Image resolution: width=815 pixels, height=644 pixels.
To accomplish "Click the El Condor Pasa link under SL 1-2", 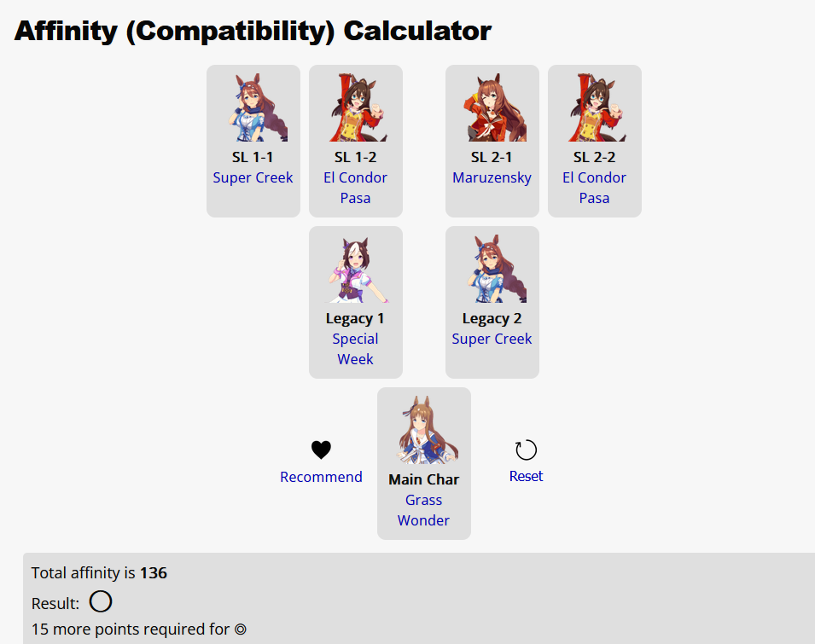I will click(x=355, y=188).
